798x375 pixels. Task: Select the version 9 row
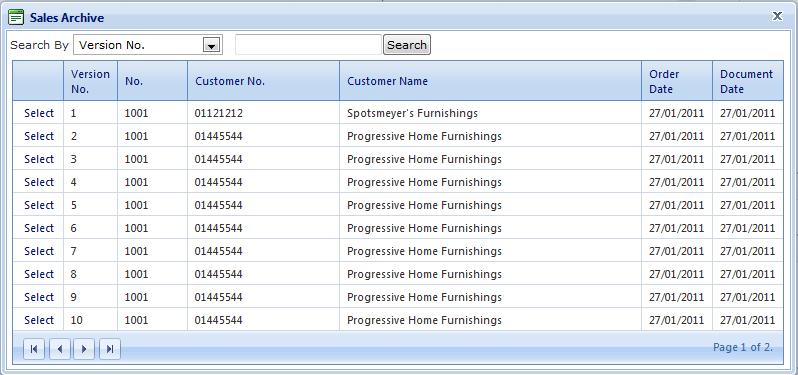click(x=39, y=297)
